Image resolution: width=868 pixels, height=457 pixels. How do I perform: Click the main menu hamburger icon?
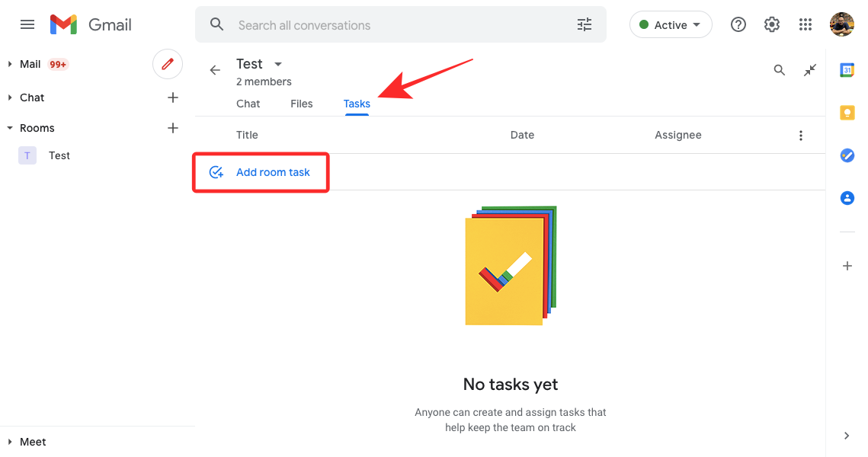[x=27, y=25]
